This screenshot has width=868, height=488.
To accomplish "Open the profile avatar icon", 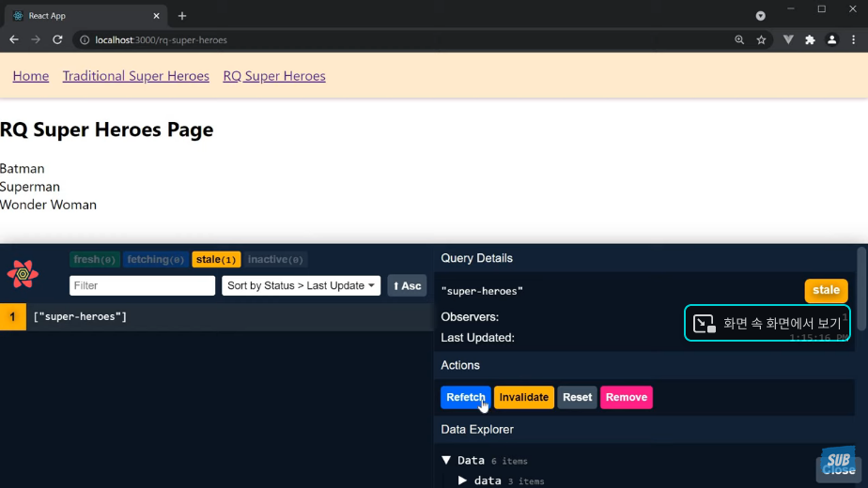I will pos(831,39).
